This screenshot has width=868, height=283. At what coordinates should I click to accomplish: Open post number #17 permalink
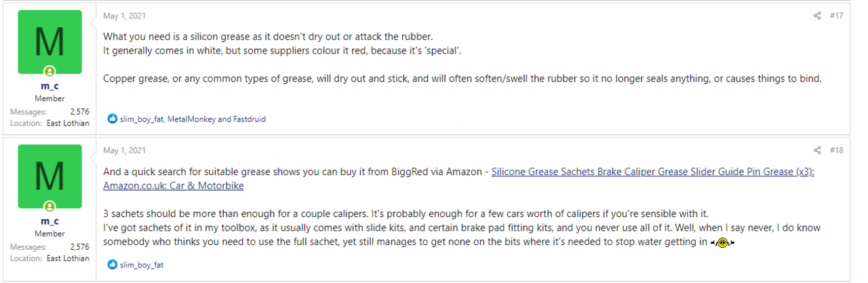coord(836,16)
